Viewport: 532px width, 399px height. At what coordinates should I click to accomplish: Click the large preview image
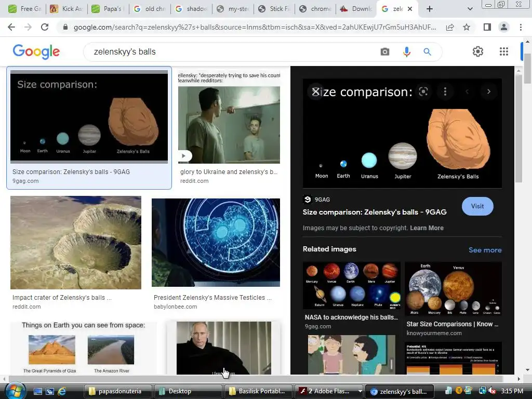coord(402,134)
